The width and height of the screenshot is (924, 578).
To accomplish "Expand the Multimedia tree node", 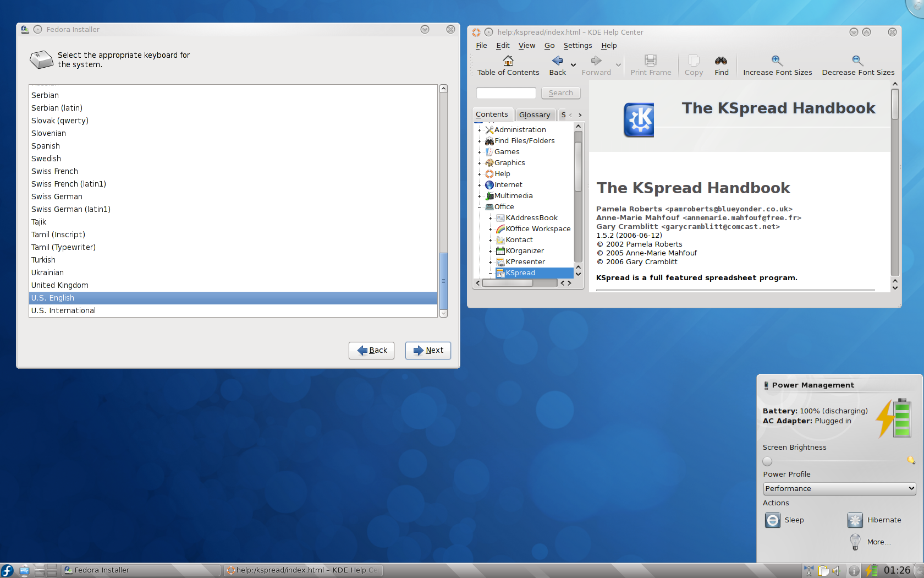I will click(x=479, y=196).
